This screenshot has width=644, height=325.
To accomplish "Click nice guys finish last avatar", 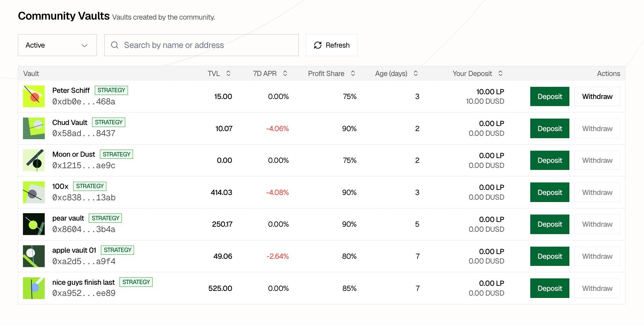I will tap(34, 288).
